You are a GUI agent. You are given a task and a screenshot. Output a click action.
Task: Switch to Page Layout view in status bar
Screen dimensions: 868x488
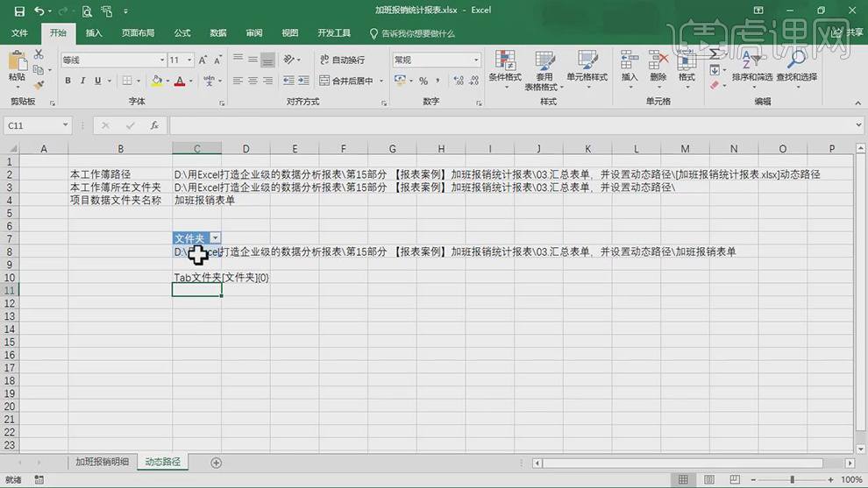(x=709, y=480)
